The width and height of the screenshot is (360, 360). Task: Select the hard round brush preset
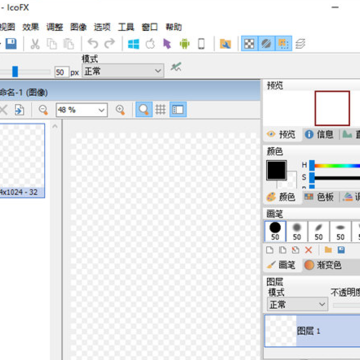275,231
